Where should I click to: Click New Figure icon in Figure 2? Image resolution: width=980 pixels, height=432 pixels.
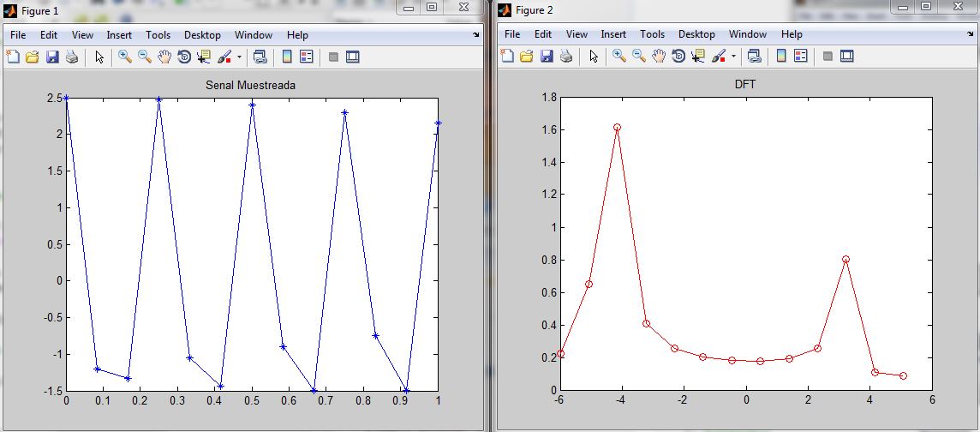[507, 57]
